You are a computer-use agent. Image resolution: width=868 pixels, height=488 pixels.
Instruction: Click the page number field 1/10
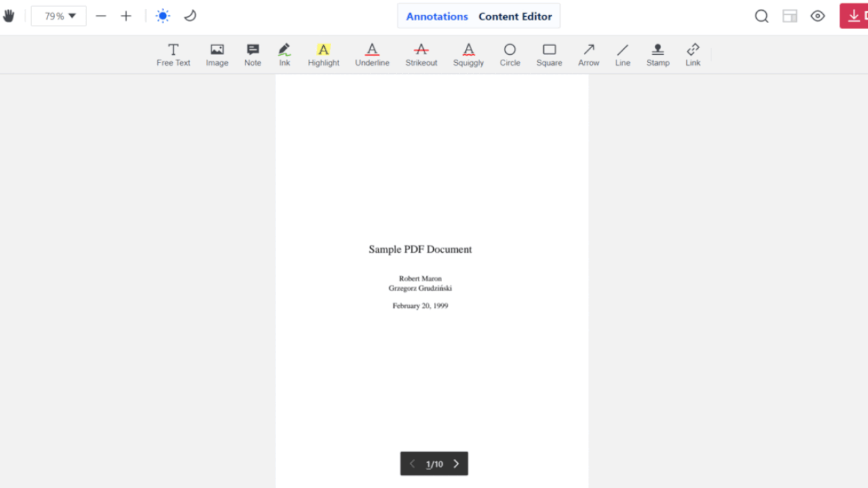pyautogui.click(x=434, y=464)
